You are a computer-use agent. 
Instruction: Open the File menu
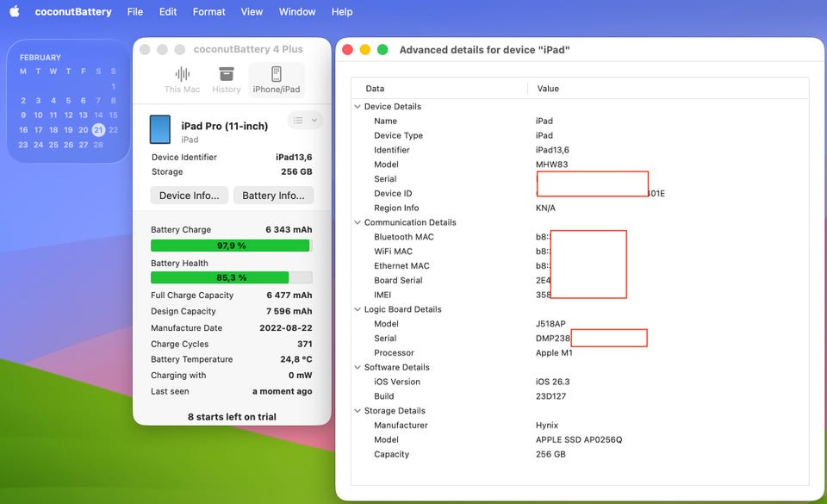coord(135,11)
